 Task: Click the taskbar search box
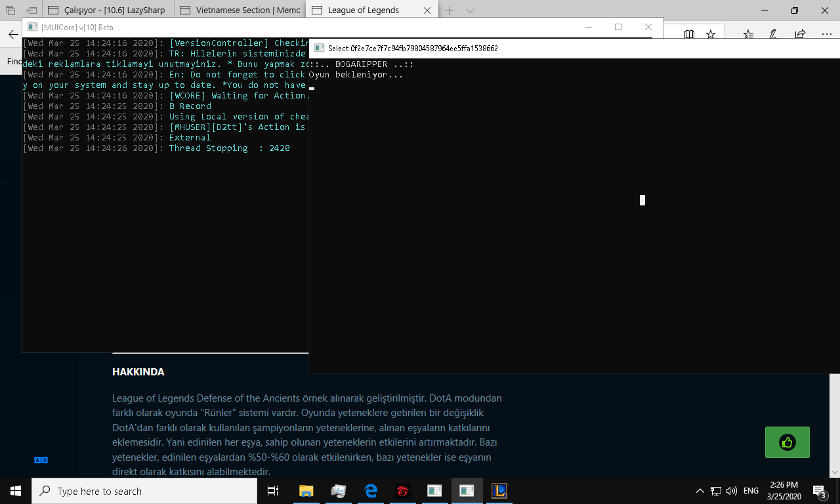[x=144, y=491]
